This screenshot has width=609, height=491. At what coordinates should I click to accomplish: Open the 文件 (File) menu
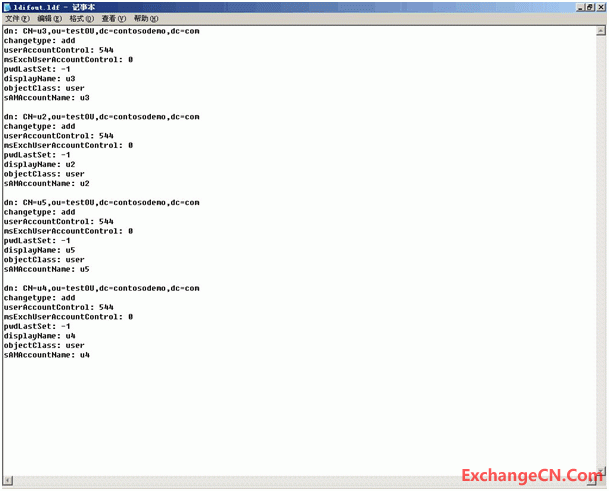(x=17, y=19)
